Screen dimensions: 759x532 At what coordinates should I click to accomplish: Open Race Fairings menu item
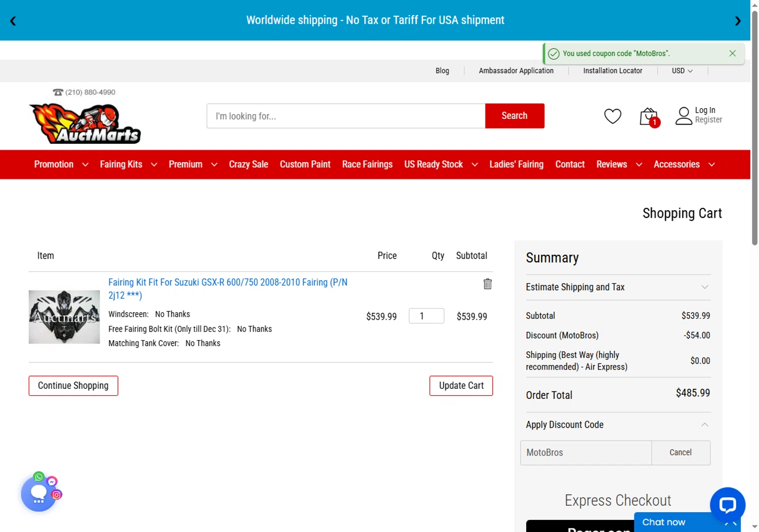click(x=367, y=165)
